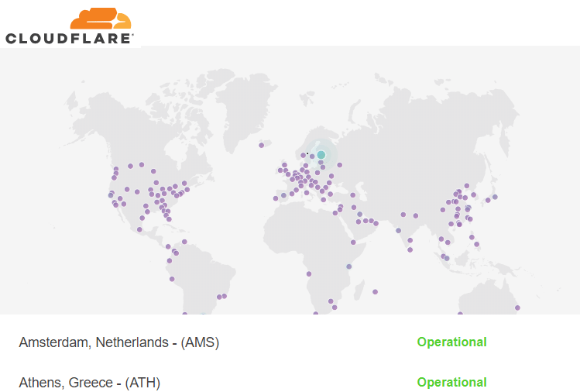Click the Djibouti map dot
The width and height of the screenshot is (580, 392).
353,242
